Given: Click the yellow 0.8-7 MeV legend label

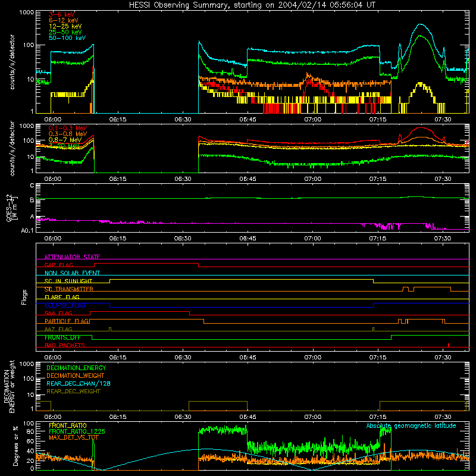Looking at the screenshot, I should (65, 140).
